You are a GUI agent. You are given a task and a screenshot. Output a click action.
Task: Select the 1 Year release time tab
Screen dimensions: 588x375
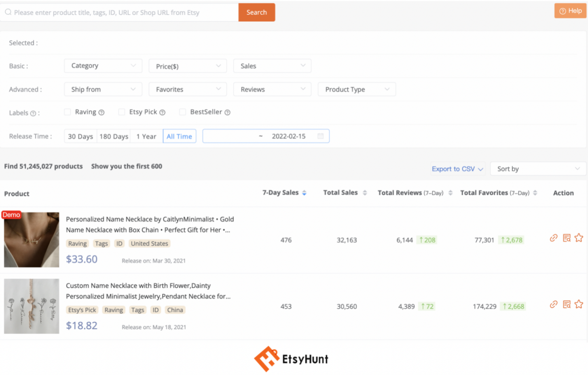tap(146, 136)
